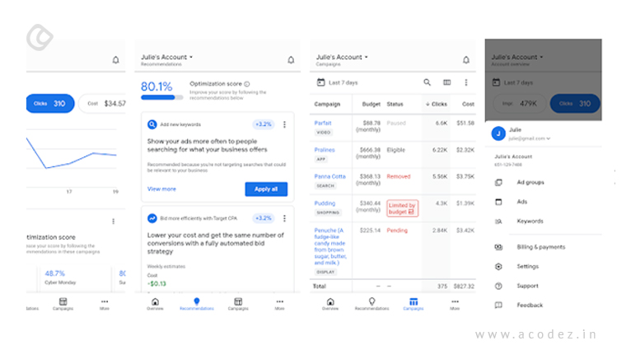This screenshot has height=364, width=631.
Task: Select Recommendations tab in second screen nav
Action: (196, 304)
